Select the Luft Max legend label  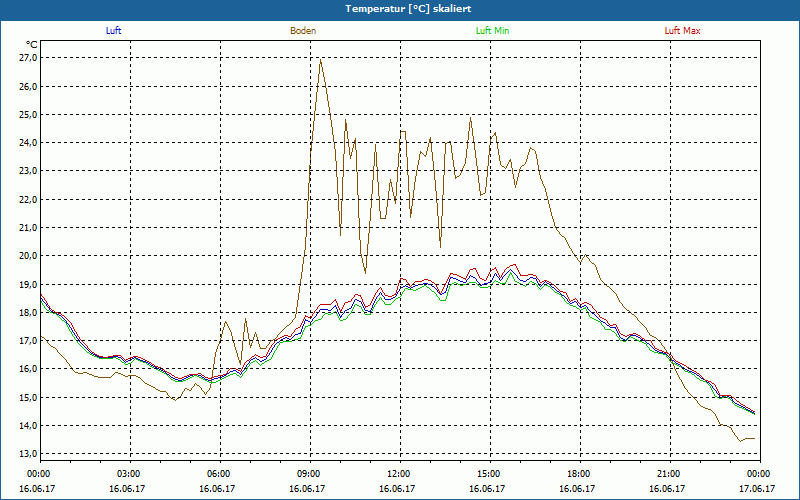point(683,31)
